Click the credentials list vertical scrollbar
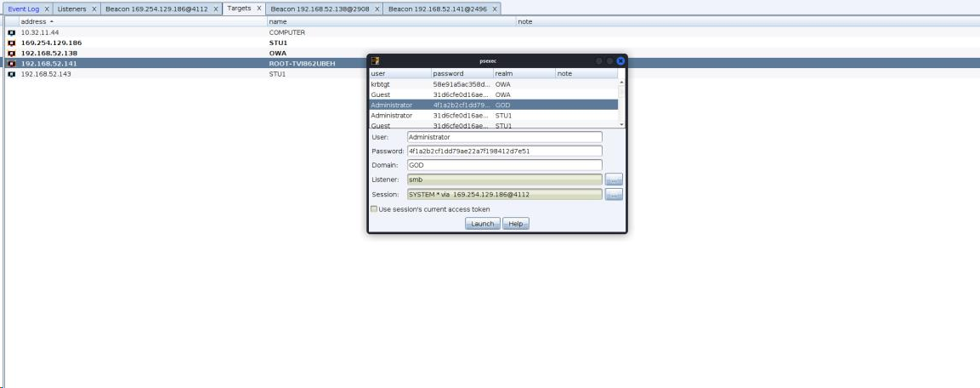The width and height of the screenshot is (980, 388). point(620,103)
